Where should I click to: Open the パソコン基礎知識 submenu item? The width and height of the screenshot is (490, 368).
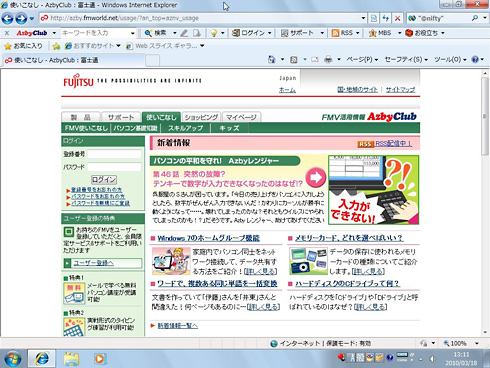(x=135, y=128)
